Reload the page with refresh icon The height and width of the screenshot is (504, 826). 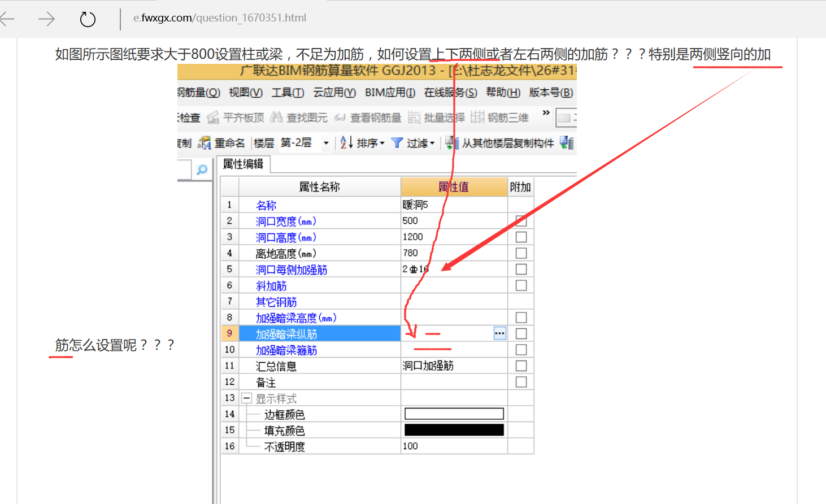pos(88,20)
